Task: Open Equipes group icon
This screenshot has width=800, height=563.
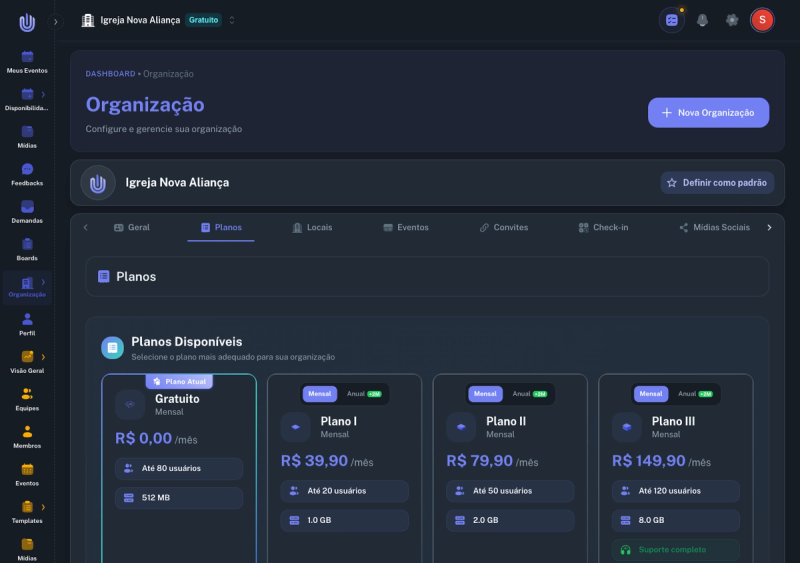Action: [27, 394]
